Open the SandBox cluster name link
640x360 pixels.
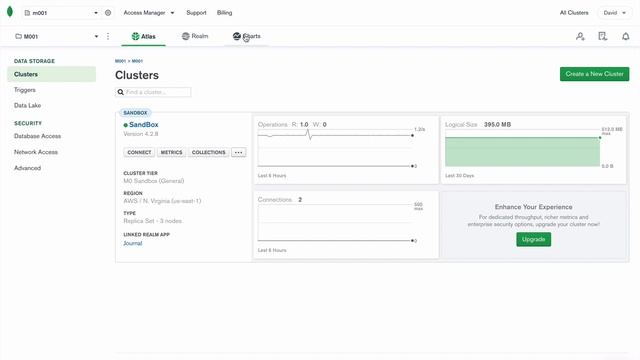(144, 124)
